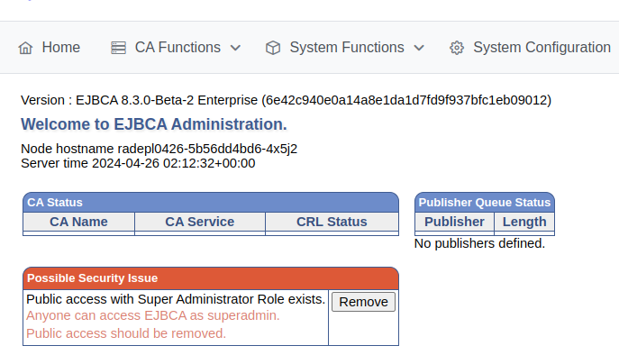This screenshot has width=619, height=364.
Task: Click the System Functions cube icon
Action: [273, 48]
